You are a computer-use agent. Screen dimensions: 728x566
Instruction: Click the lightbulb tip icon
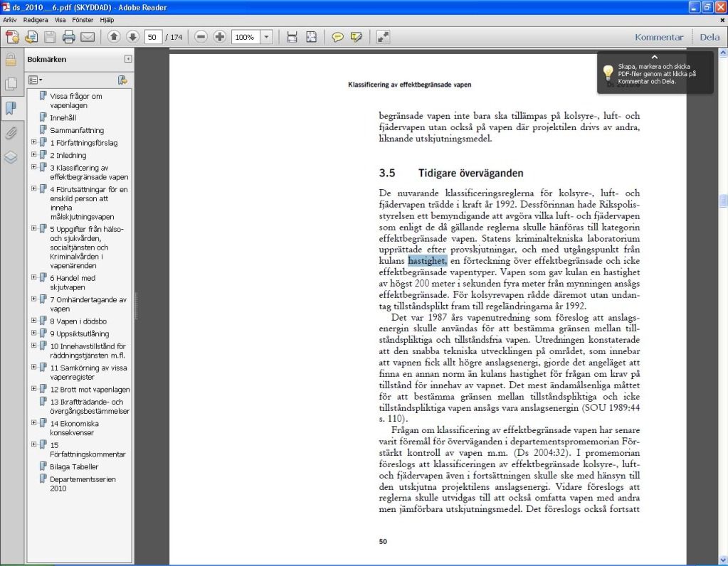point(608,73)
